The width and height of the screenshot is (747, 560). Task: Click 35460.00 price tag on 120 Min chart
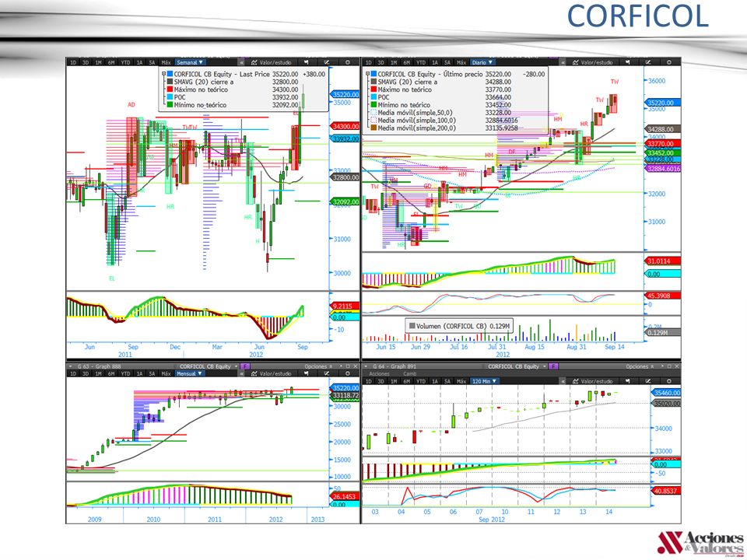pyautogui.click(x=666, y=393)
